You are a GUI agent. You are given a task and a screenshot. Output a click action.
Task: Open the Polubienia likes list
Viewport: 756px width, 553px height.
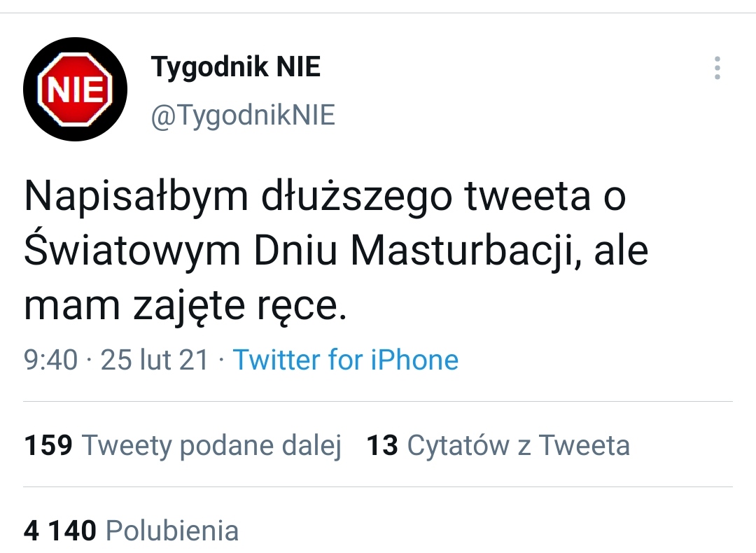pyautogui.click(x=172, y=531)
